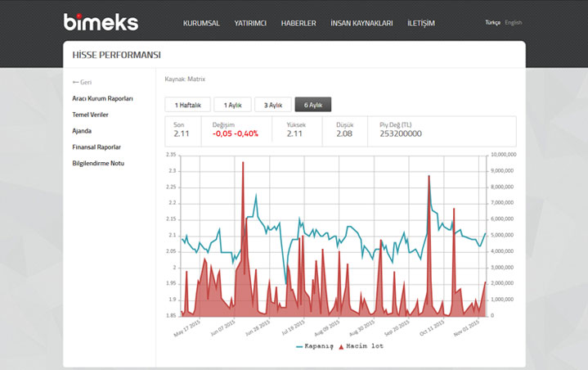This screenshot has width=588, height=370.
Task: Select the 1 Aylık range
Action: [x=232, y=105]
